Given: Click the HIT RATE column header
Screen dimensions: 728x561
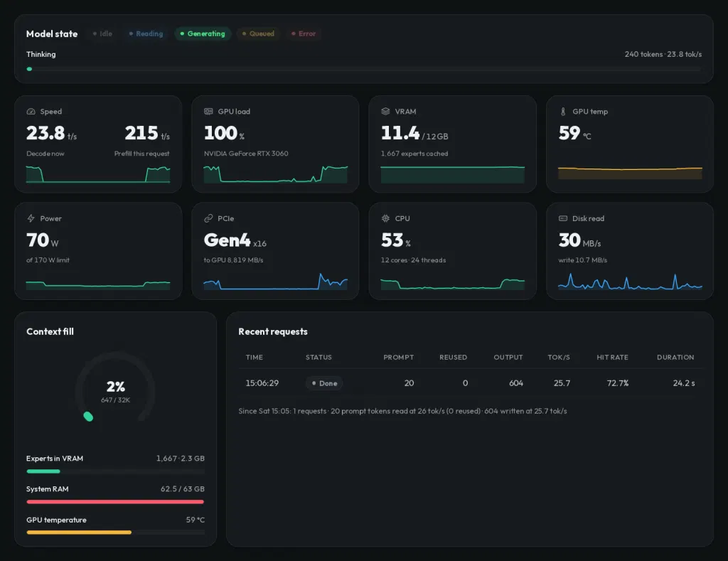Looking at the screenshot, I should click(612, 357).
